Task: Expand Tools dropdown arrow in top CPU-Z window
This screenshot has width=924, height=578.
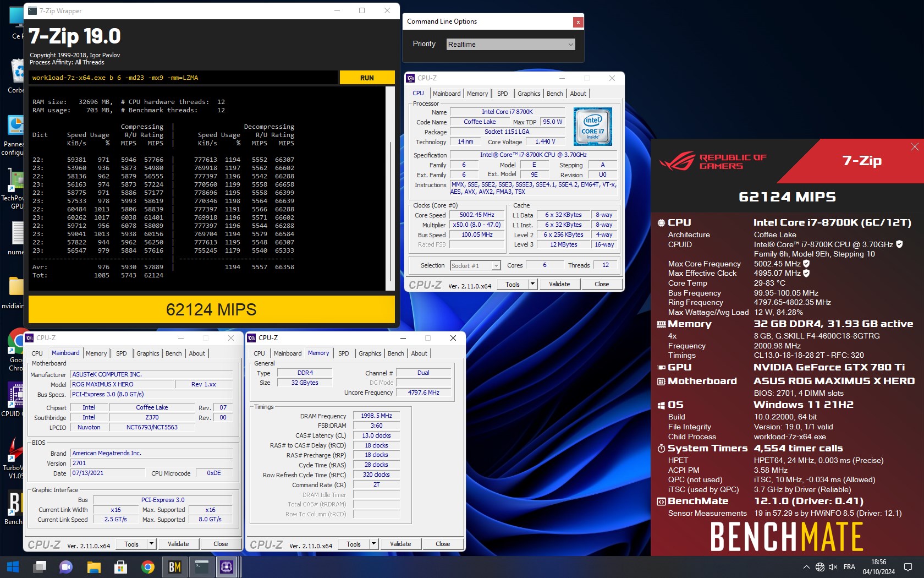Action: [532, 284]
